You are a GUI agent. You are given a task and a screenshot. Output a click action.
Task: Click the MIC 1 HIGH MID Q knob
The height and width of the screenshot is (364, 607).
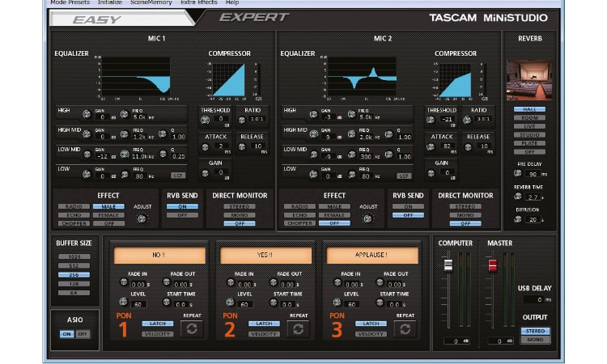point(163,133)
